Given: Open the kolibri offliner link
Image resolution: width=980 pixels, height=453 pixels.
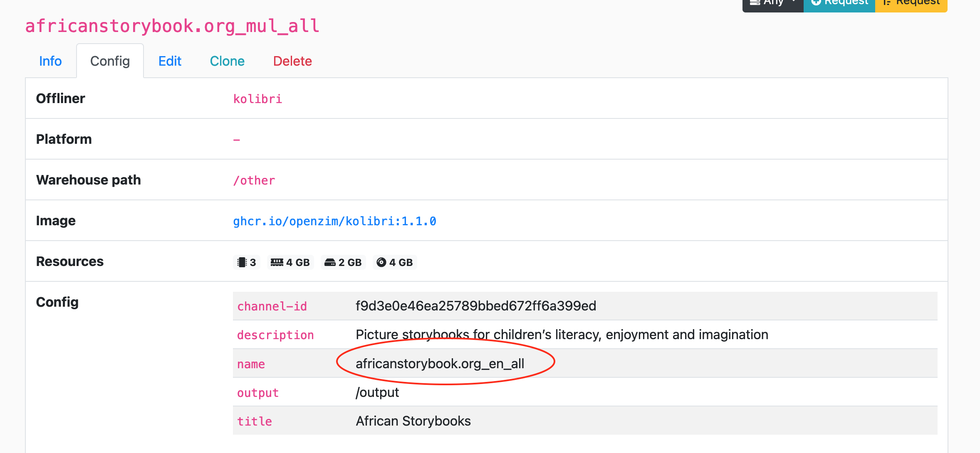Looking at the screenshot, I should point(257,98).
